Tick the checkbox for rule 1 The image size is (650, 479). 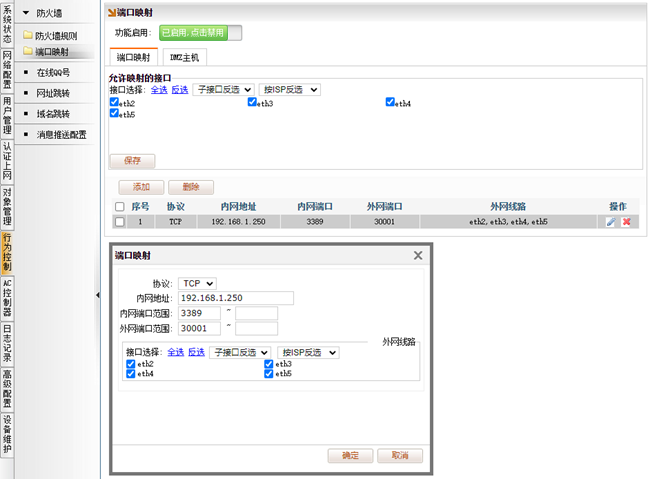pyautogui.click(x=120, y=222)
